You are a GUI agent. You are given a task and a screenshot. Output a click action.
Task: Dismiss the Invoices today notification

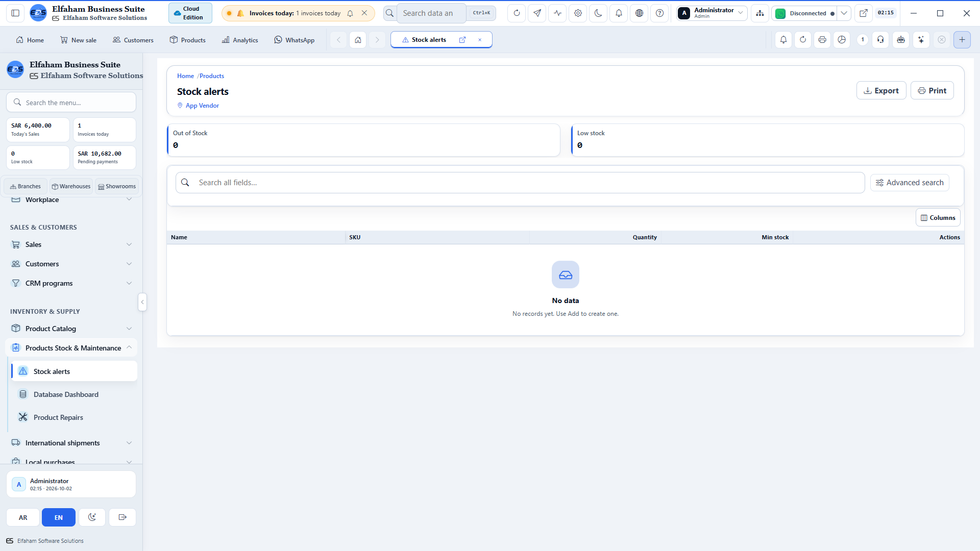pyautogui.click(x=364, y=13)
